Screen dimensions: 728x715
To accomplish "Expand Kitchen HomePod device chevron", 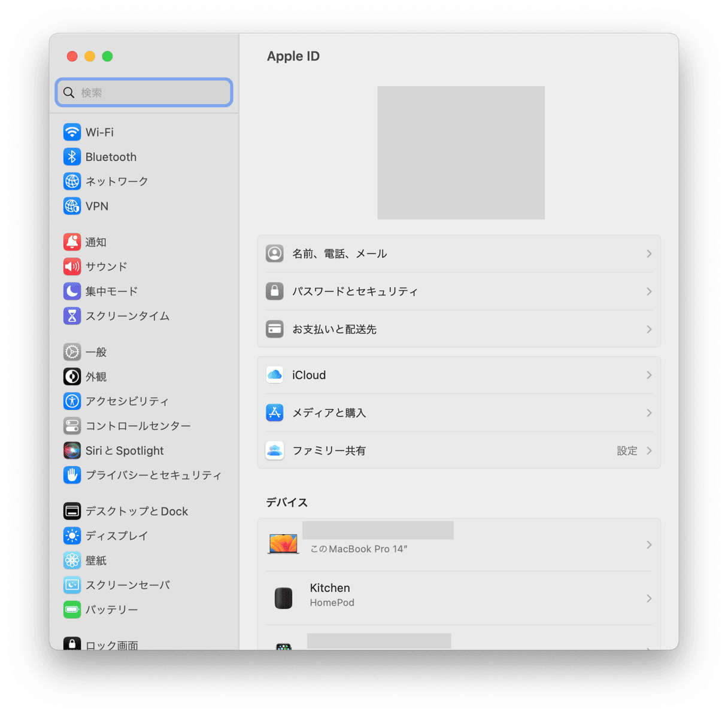I will tap(649, 598).
